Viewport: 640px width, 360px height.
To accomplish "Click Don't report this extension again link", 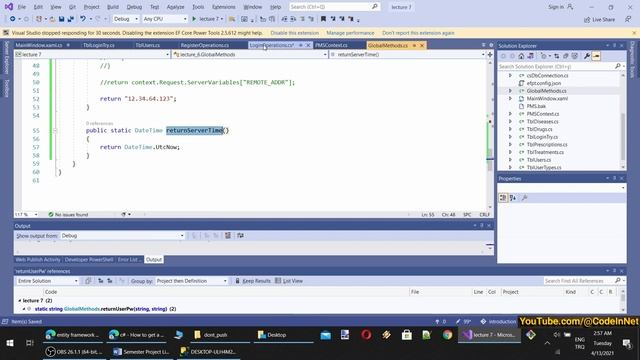I will coord(418,33).
